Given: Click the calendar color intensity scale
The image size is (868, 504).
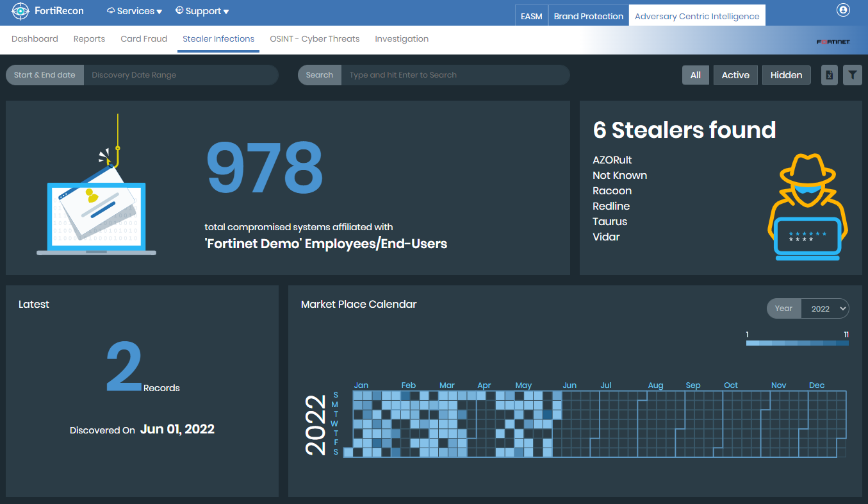Looking at the screenshot, I should (797, 343).
